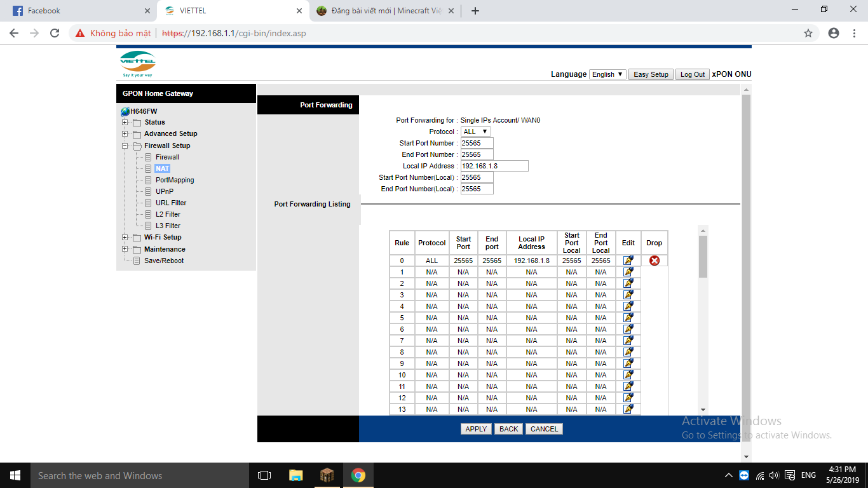Select NAT in the sidebar

(163, 168)
